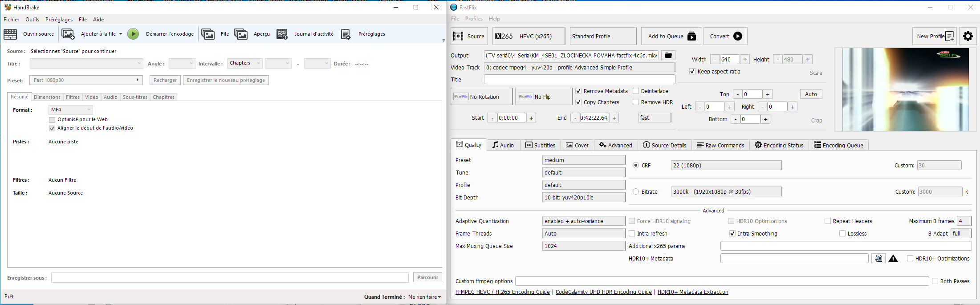Start FastFlix Convert play button
Screen dimensions: 980x305
[x=725, y=36]
